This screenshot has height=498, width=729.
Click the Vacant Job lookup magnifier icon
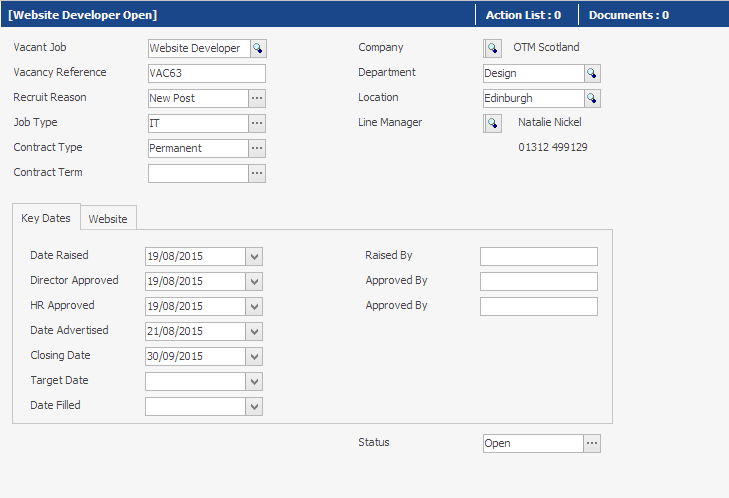pos(258,48)
